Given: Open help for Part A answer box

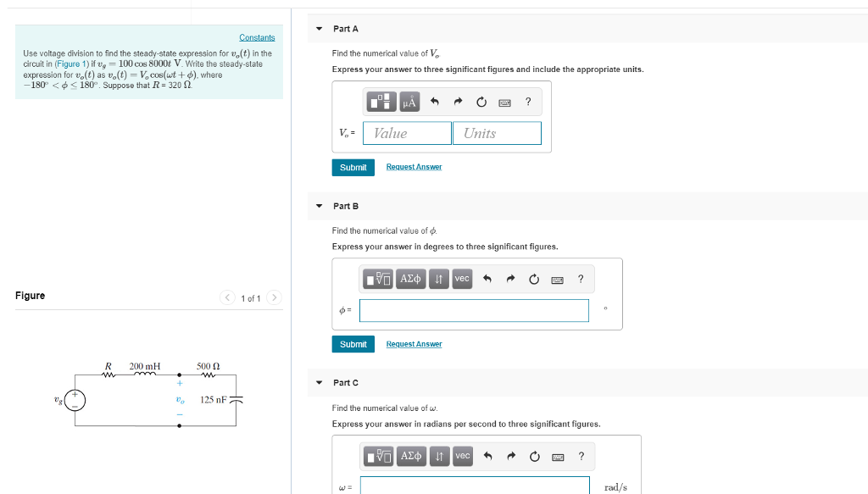Looking at the screenshot, I should point(528,102).
